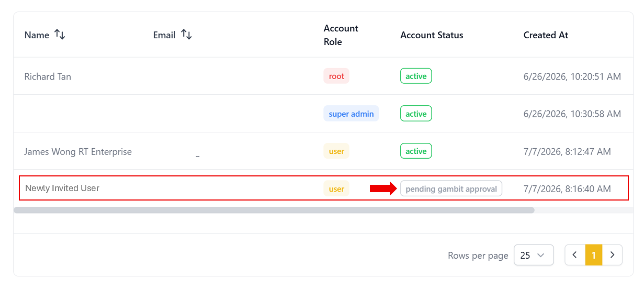Click the Account Role column header
This screenshot has height=289, width=644.
pyautogui.click(x=341, y=35)
